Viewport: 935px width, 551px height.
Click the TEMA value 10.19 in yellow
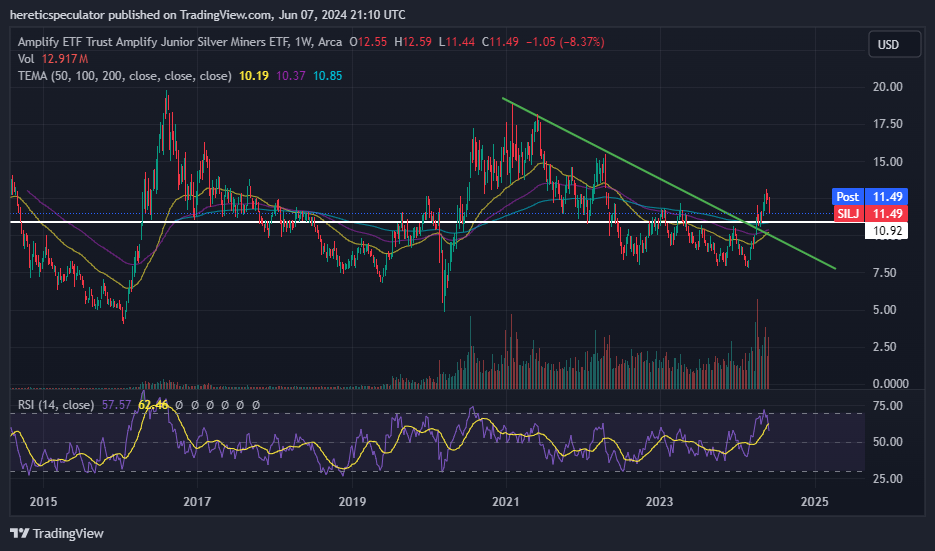click(253, 76)
